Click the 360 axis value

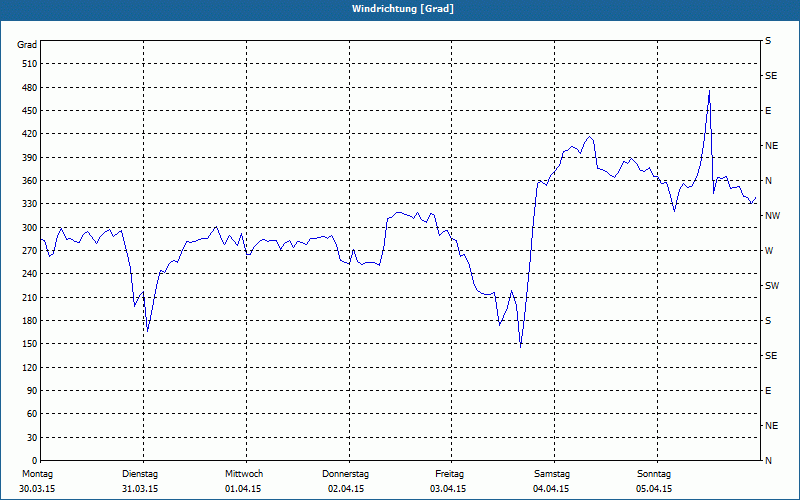click(x=30, y=181)
